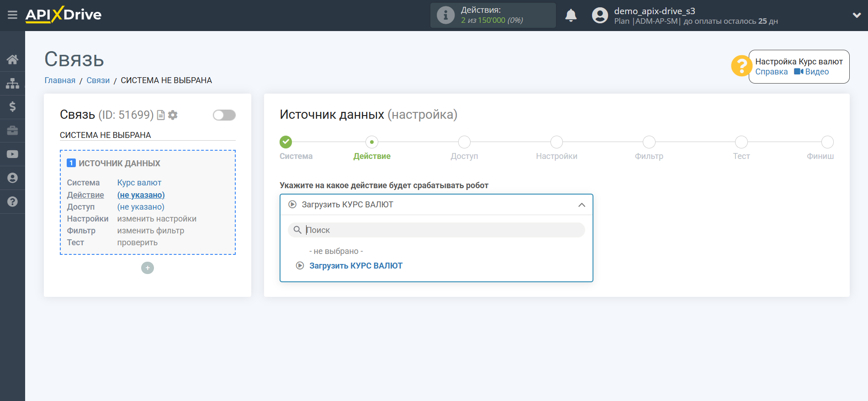Go to the Доступ step
This screenshot has width=868, height=401.
click(464, 156)
